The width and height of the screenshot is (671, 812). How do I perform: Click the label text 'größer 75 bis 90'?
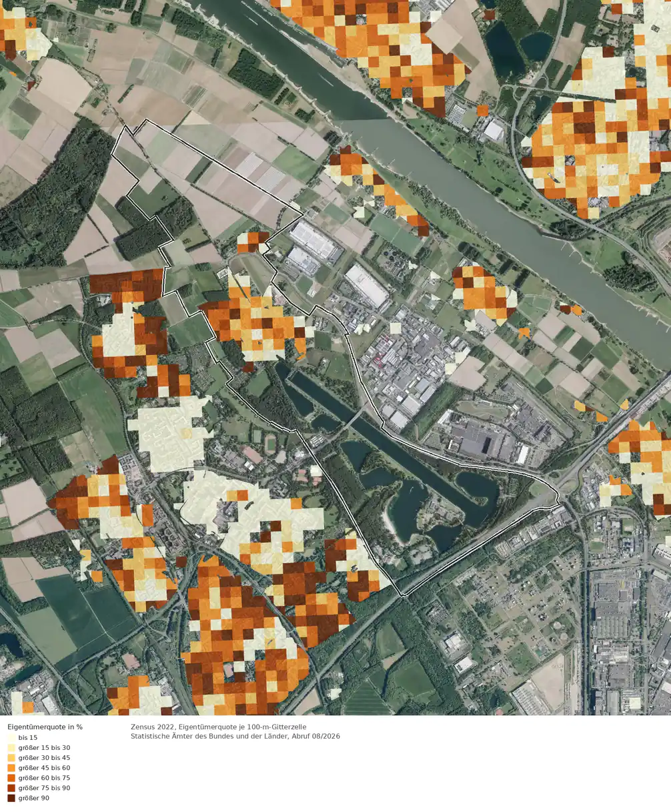pyautogui.click(x=44, y=788)
